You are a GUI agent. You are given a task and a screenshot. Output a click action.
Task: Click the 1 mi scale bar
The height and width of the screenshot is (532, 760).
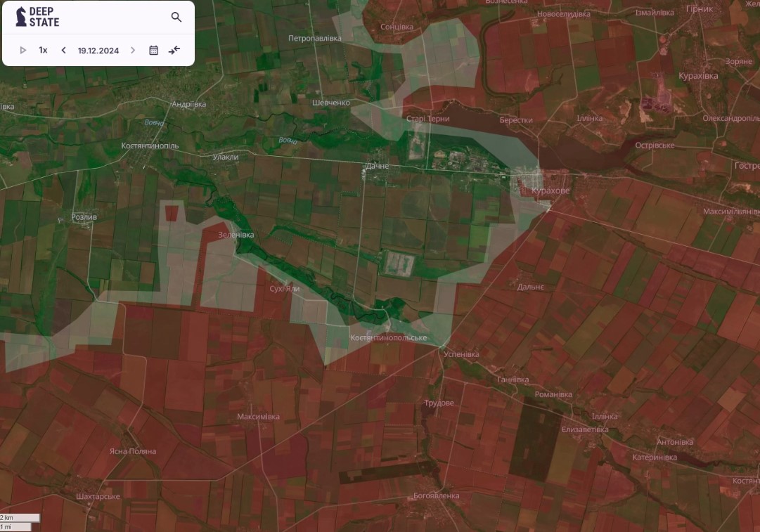click(x=15, y=526)
